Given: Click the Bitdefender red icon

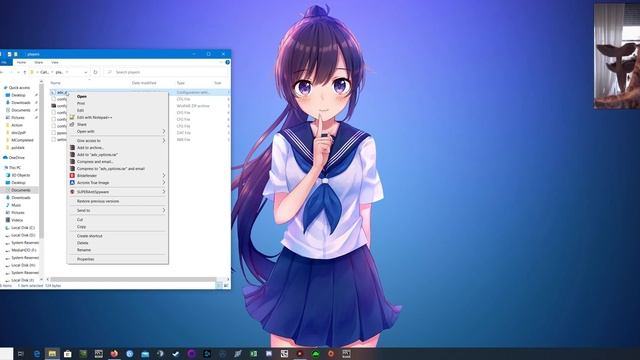Looking at the screenshot, I should pos(72,176).
